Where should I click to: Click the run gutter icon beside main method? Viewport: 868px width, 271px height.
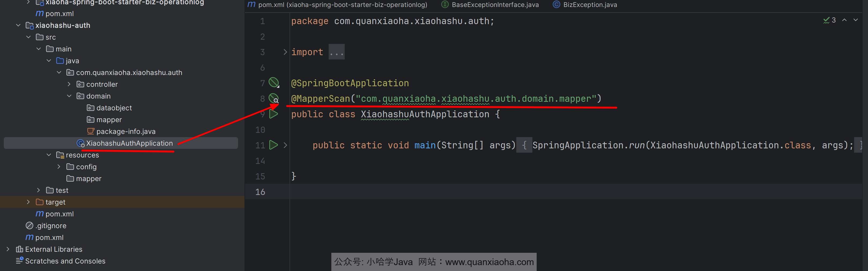point(273,145)
